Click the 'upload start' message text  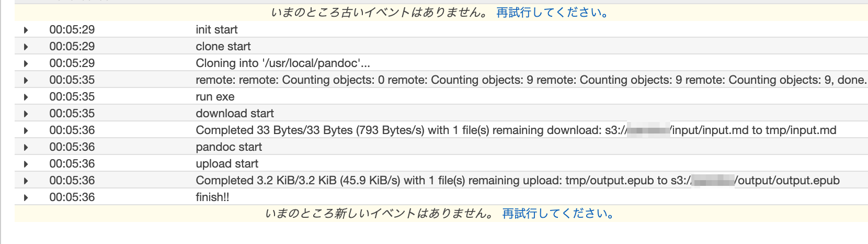tap(227, 164)
